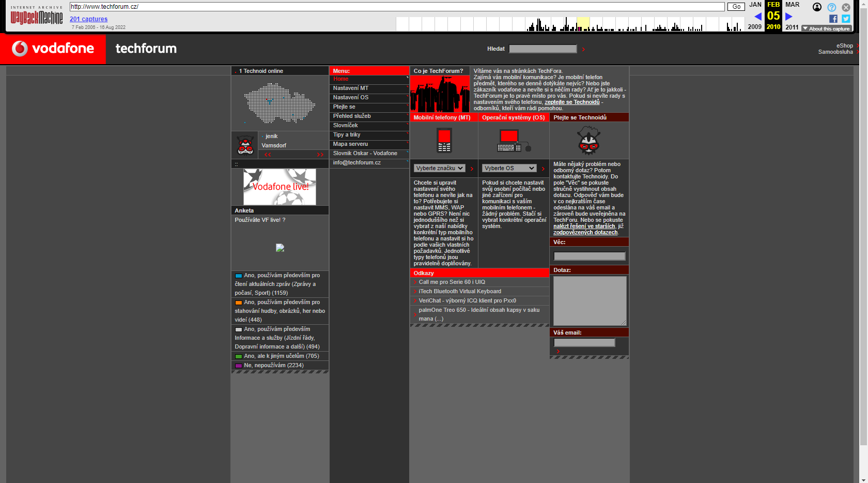Select Nastavení MT from the menu

coord(350,88)
